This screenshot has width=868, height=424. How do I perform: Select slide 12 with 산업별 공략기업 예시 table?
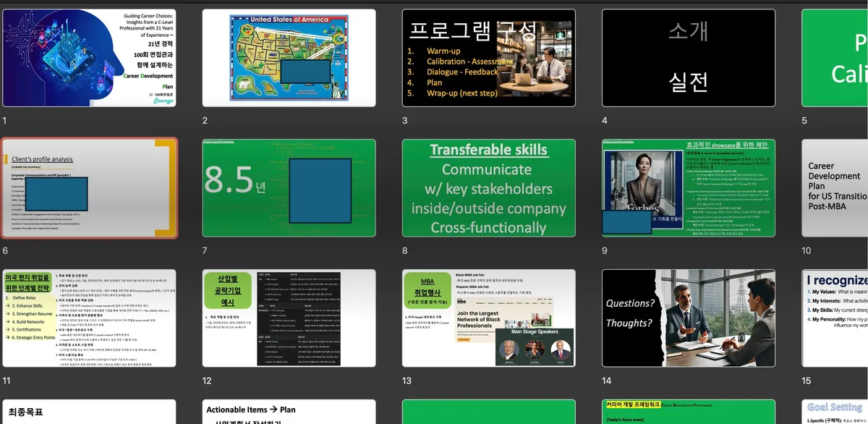point(289,318)
